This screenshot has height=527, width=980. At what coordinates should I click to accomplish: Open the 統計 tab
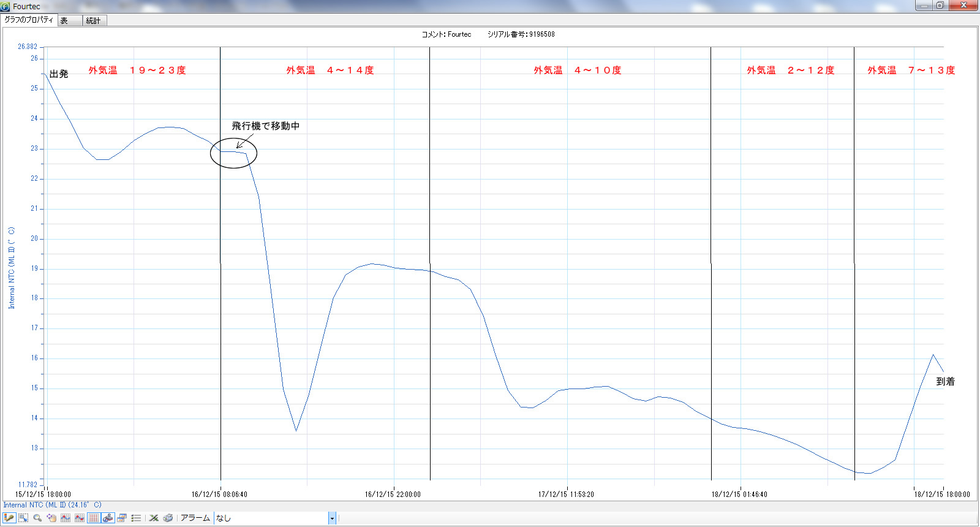tap(94, 21)
